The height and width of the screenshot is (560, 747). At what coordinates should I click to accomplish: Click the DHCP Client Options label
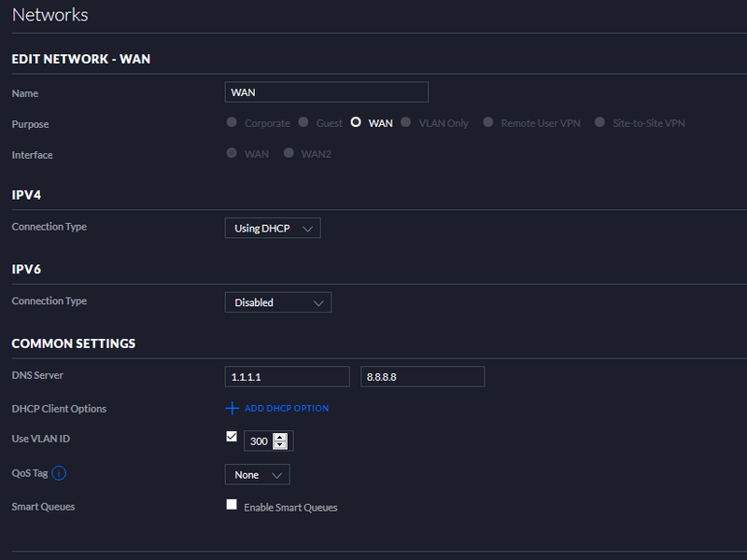(59, 409)
